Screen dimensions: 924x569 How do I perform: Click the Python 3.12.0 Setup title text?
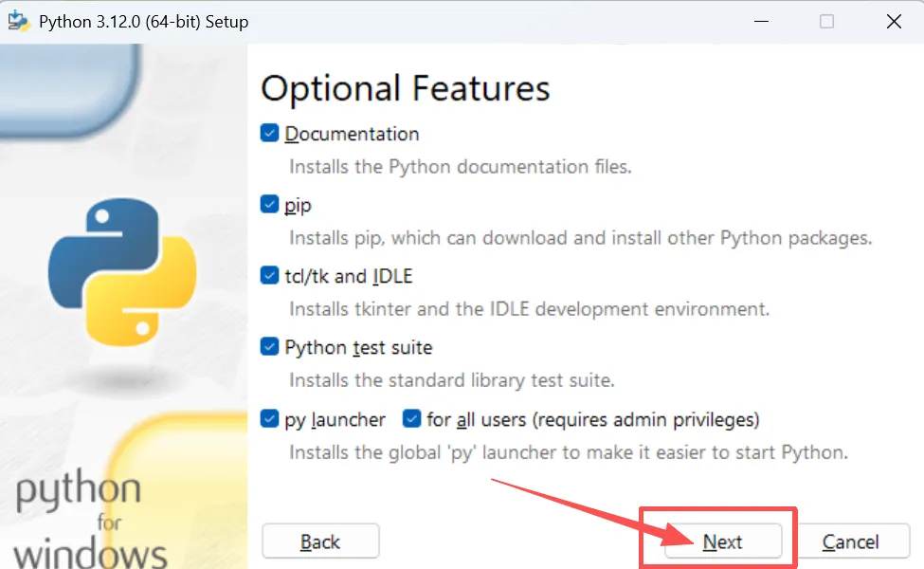pyautogui.click(x=144, y=21)
